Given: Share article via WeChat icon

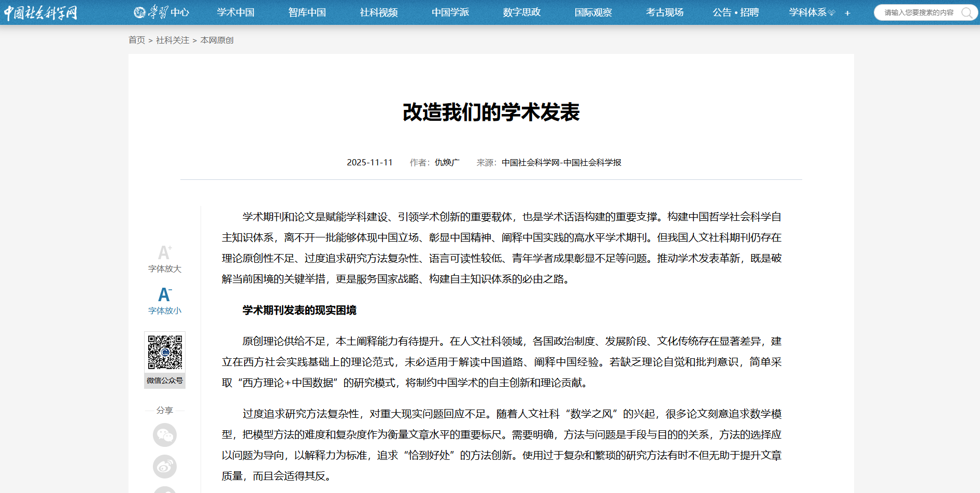Looking at the screenshot, I should coord(164,435).
